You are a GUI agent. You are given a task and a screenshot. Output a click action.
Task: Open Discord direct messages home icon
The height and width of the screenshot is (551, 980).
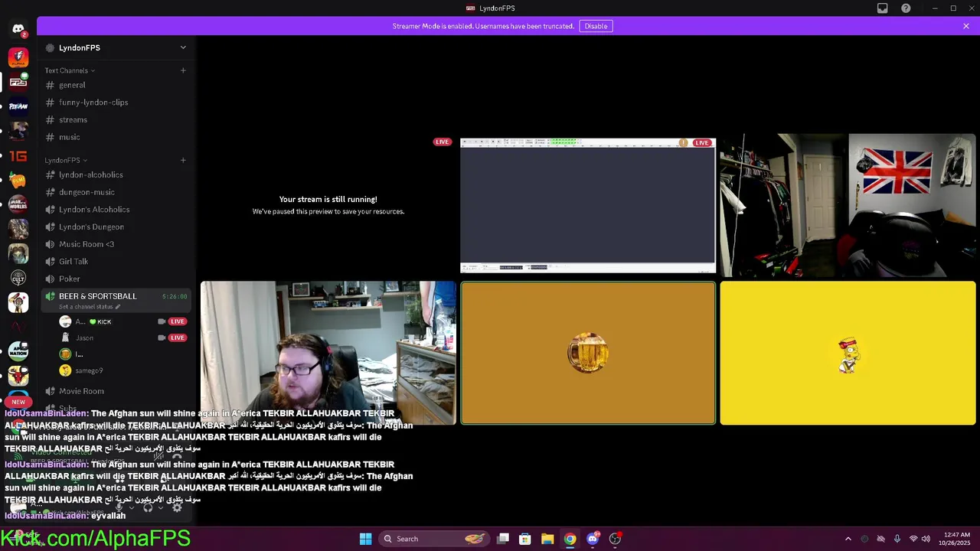pos(18,29)
